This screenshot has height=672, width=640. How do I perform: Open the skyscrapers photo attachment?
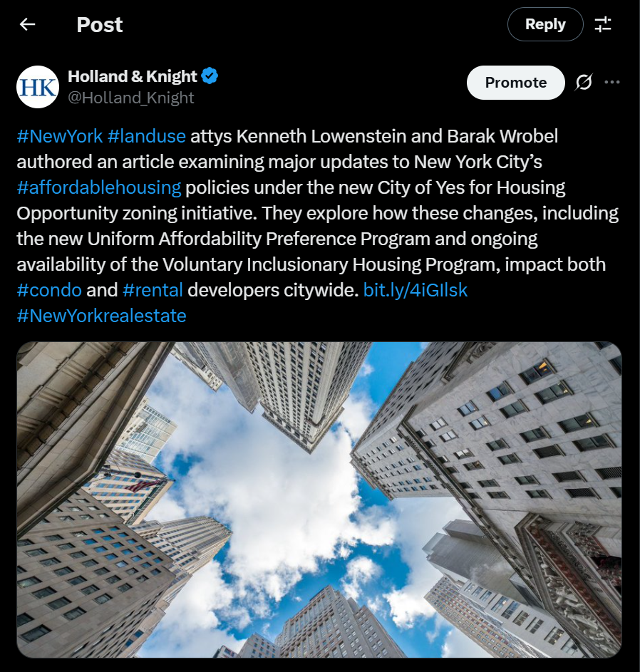point(319,500)
